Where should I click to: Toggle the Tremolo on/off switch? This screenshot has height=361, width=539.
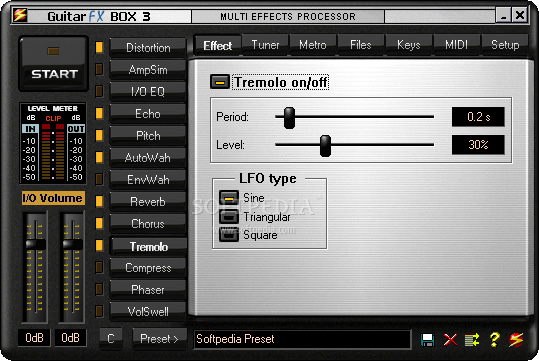(x=220, y=83)
